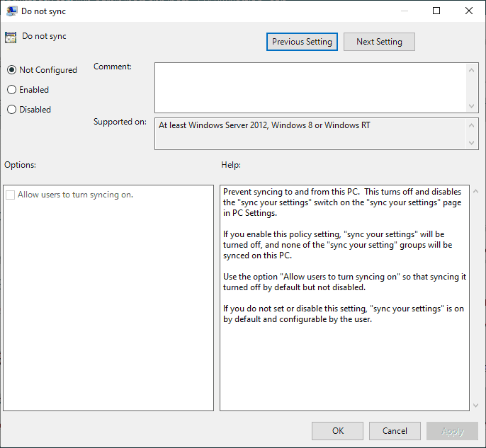Click the Comment box scroll down arrow

(x=471, y=106)
